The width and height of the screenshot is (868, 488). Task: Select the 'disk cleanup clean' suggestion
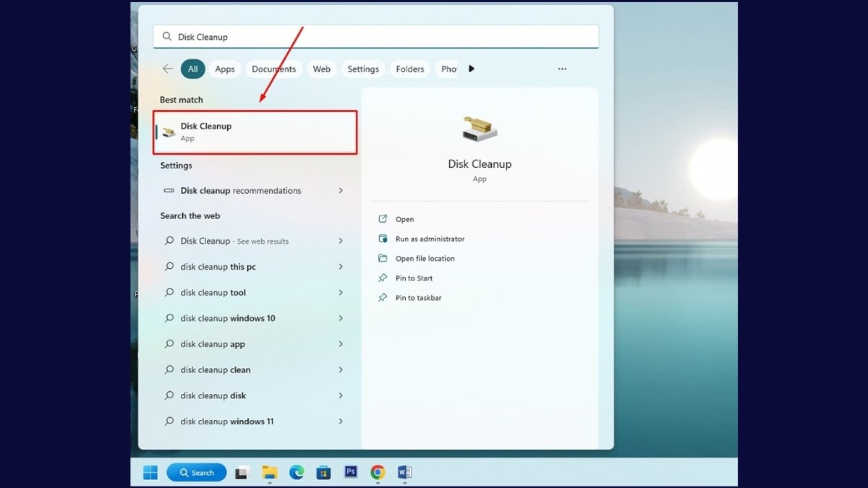click(254, 369)
